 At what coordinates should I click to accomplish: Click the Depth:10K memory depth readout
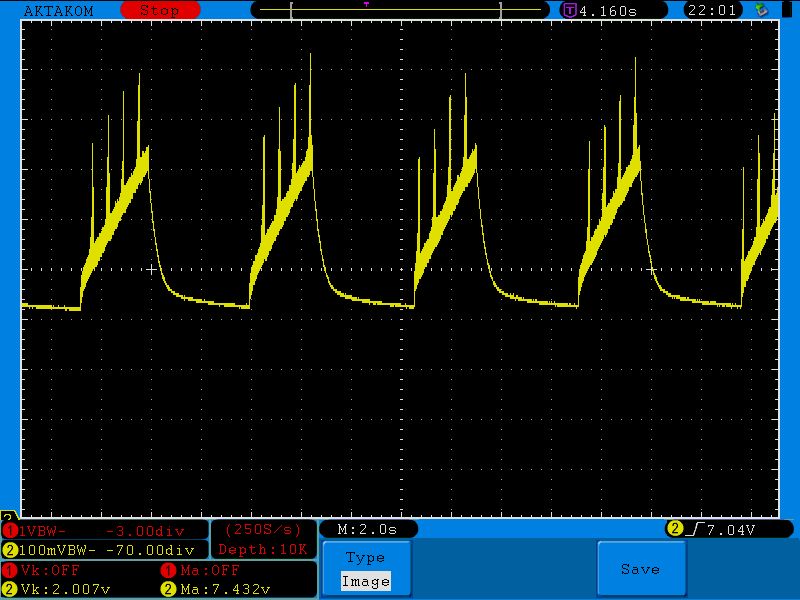(x=263, y=549)
